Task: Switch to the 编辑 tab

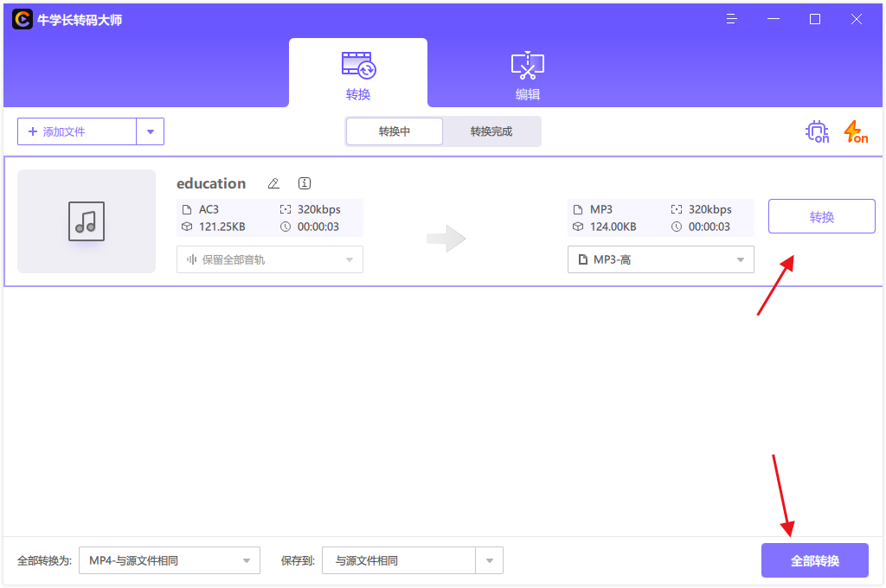Action: (x=527, y=76)
